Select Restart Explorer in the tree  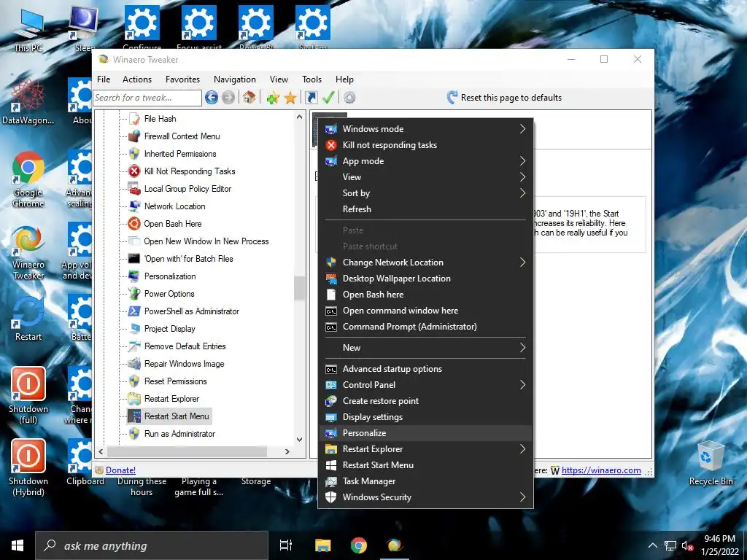pos(171,399)
